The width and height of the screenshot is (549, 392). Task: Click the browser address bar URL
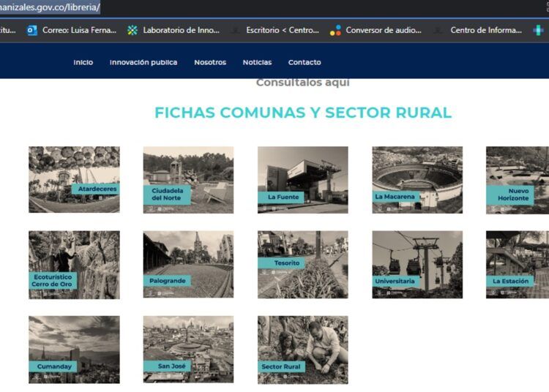pyautogui.click(x=50, y=7)
